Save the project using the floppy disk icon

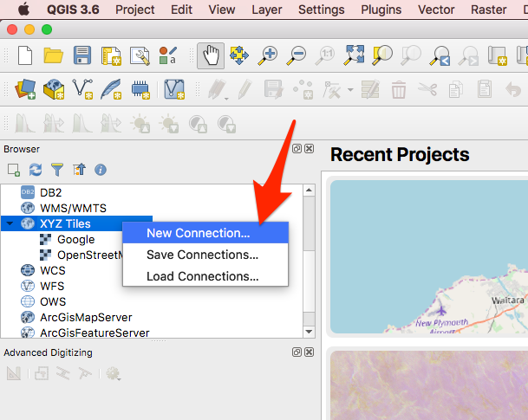[x=82, y=55]
